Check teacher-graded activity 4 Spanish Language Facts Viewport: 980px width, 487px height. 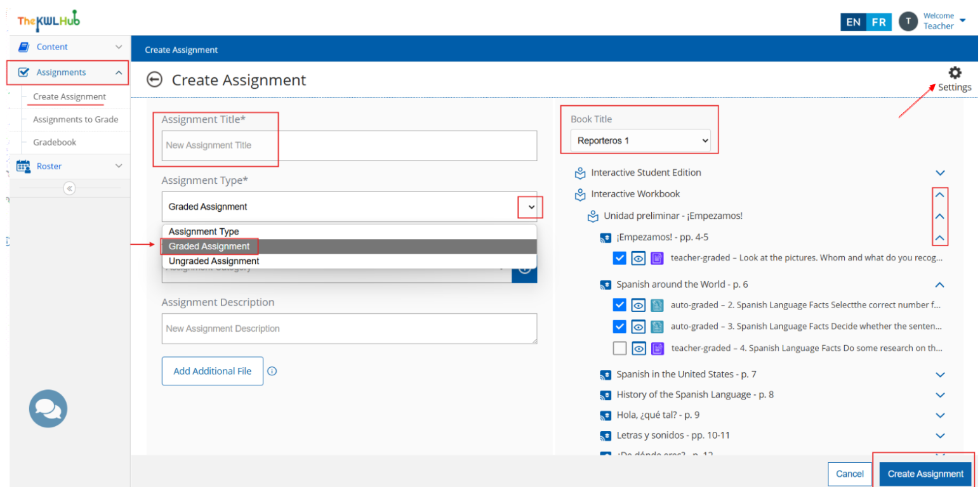[x=619, y=348]
